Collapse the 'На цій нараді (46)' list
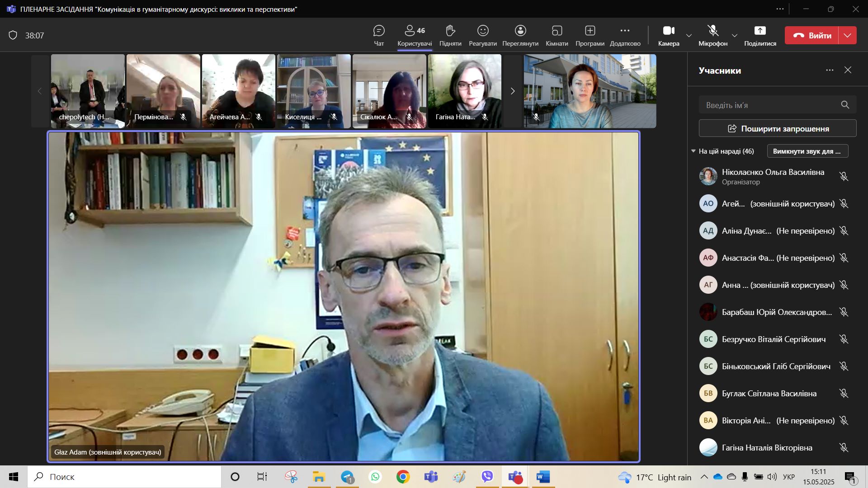868x488 pixels. [693, 151]
